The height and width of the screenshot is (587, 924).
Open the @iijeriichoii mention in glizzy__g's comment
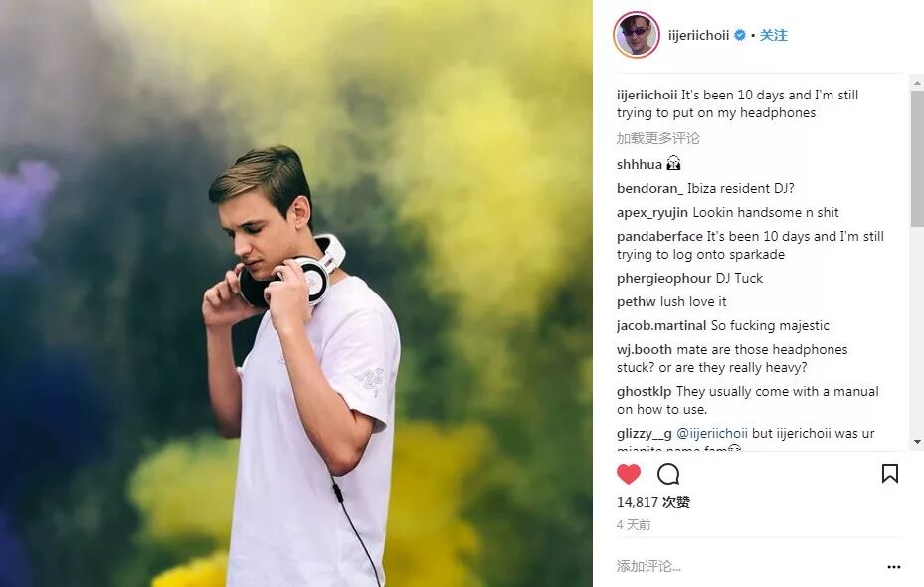pos(712,433)
